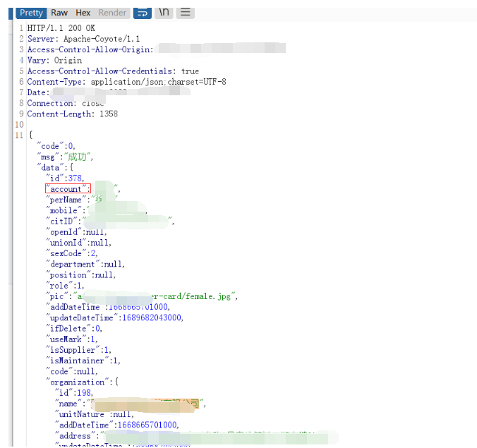The width and height of the screenshot is (477, 448).
Task: Select the "useMark":1 line
Action: (x=72, y=339)
